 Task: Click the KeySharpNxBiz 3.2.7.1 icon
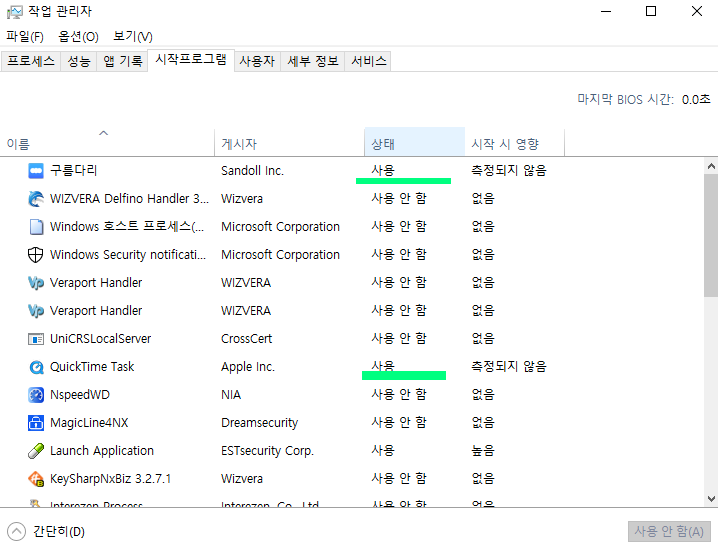coord(36,478)
